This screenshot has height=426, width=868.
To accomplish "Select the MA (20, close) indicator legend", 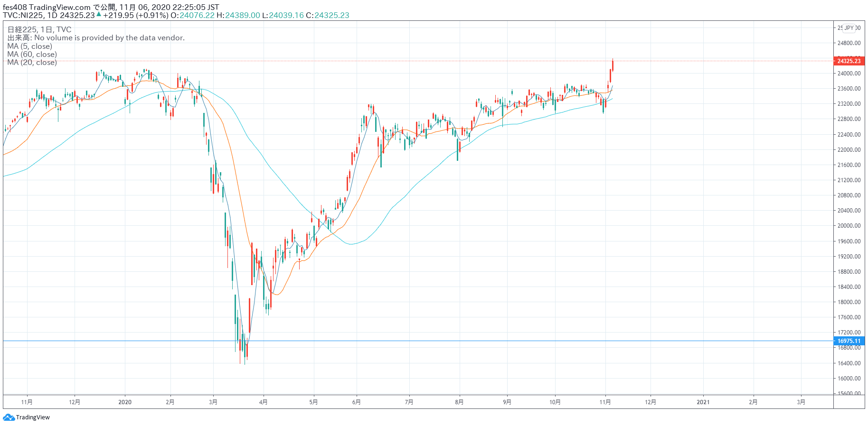I will coord(32,62).
